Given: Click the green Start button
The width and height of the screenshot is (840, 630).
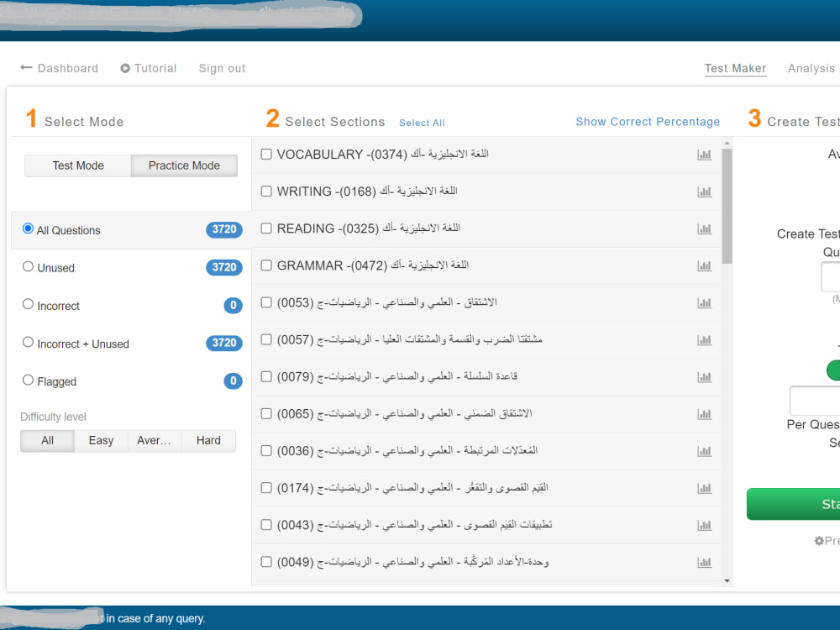Looking at the screenshot, I should (794, 504).
